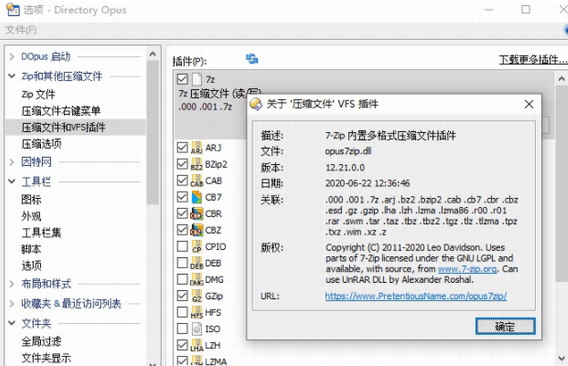Open the 下载更多插件 link
This screenshot has height=366, width=568.
(x=533, y=59)
